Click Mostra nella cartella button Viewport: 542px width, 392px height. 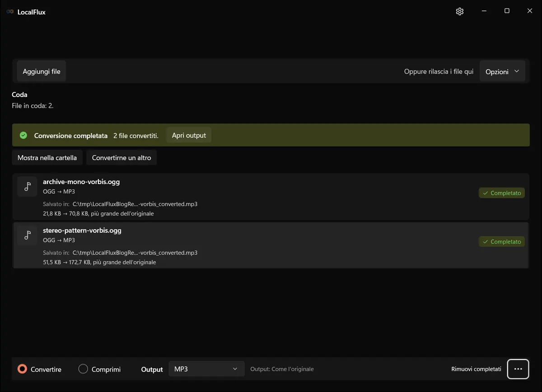pos(47,158)
